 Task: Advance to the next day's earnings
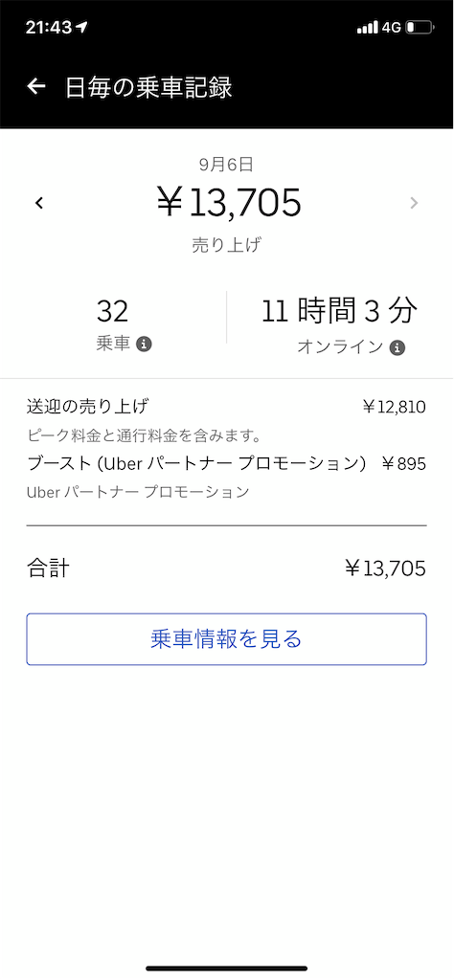click(414, 203)
